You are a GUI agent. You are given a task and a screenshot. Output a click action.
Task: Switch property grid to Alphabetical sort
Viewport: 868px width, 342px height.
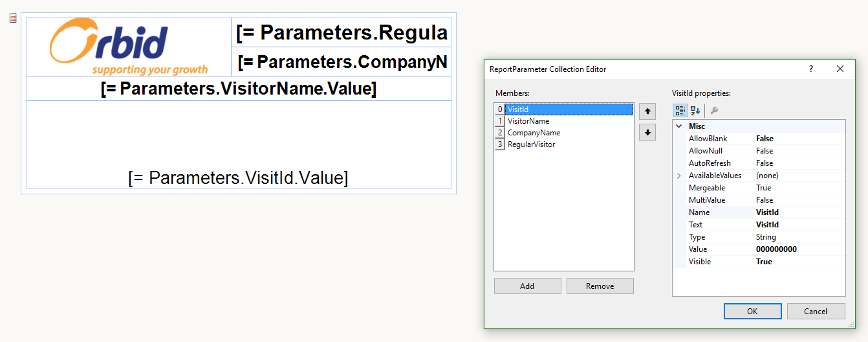tap(695, 110)
